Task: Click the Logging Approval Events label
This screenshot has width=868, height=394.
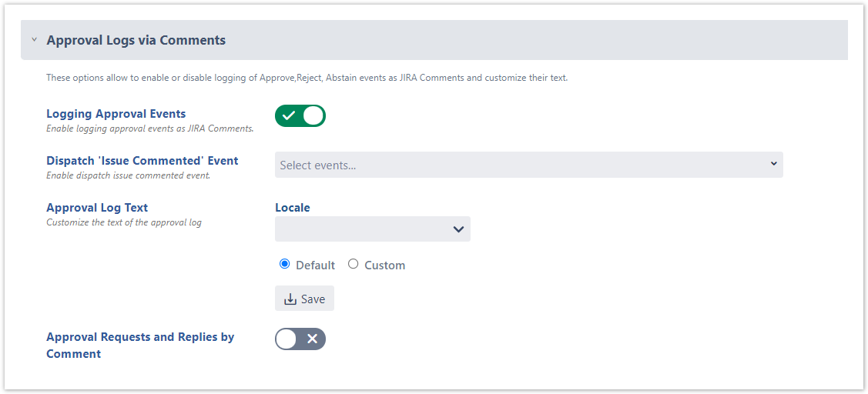Action: [116, 114]
